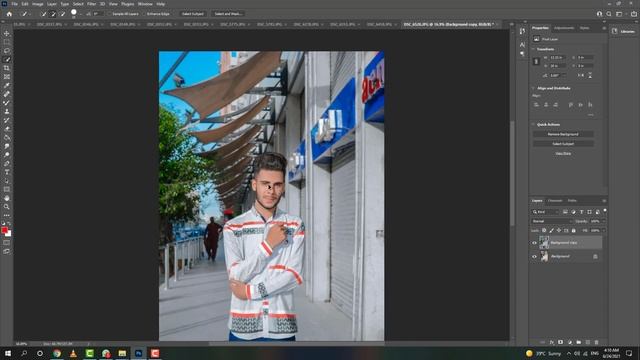Click the layer style fx icon
This screenshot has height=360, width=640.
tap(551, 342)
